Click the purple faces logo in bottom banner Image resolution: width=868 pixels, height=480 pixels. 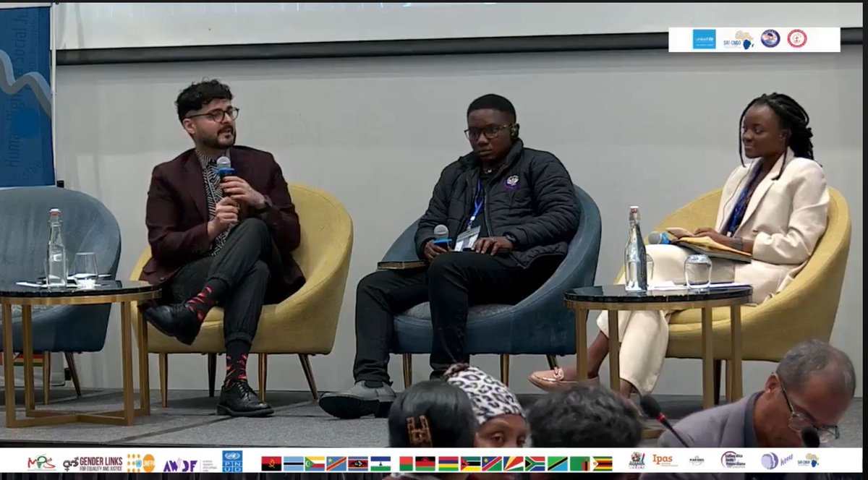(x=778, y=460)
